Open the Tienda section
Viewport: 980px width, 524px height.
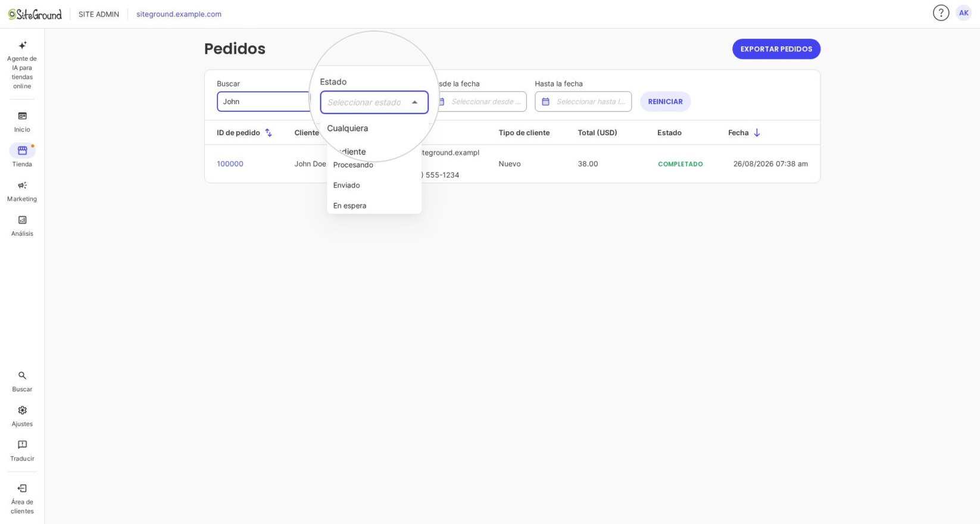(22, 156)
